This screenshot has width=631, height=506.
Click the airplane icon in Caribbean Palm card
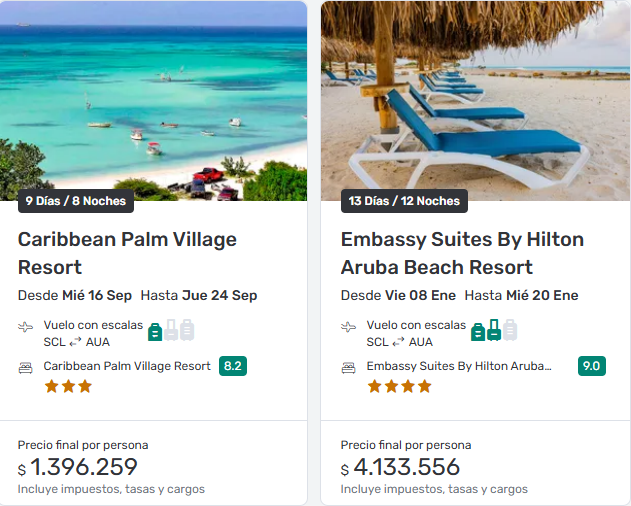tap(26, 326)
